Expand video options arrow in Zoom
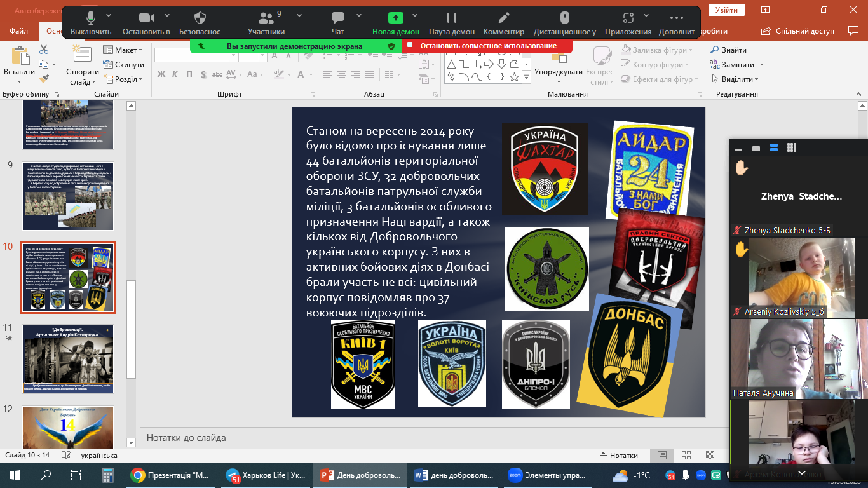868x488 pixels. [168, 15]
